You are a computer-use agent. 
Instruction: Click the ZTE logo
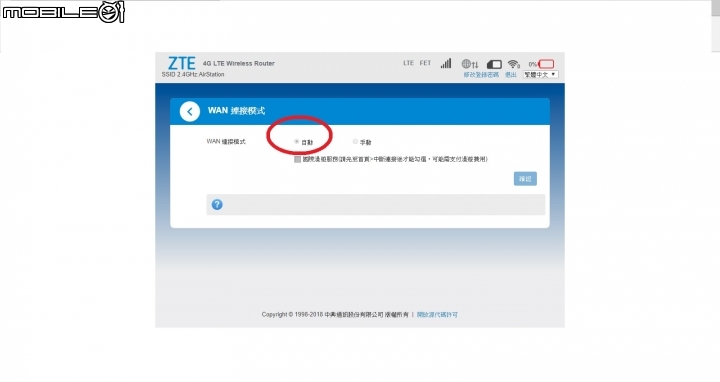(x=182, y=63)
